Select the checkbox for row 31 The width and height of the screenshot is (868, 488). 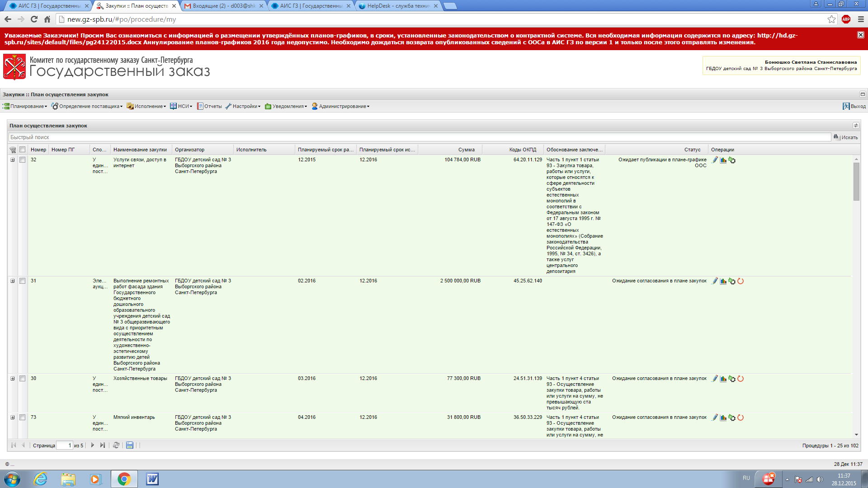click(x=22, y=281)
